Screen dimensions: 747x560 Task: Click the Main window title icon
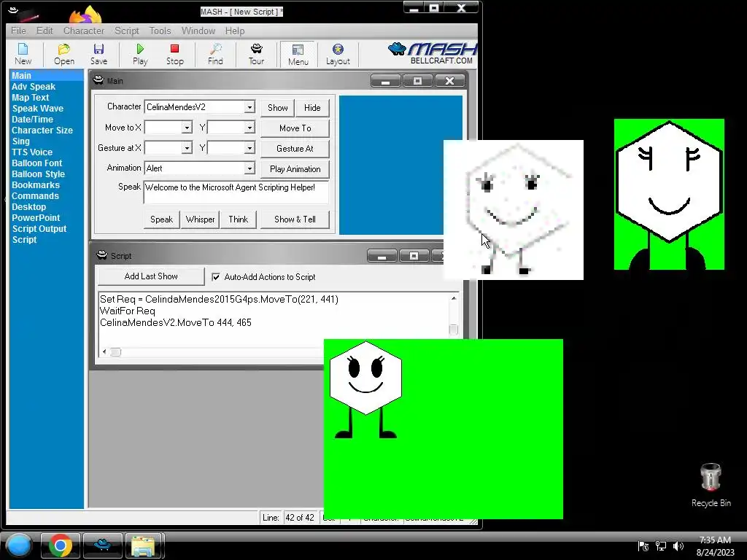[98, 80]
